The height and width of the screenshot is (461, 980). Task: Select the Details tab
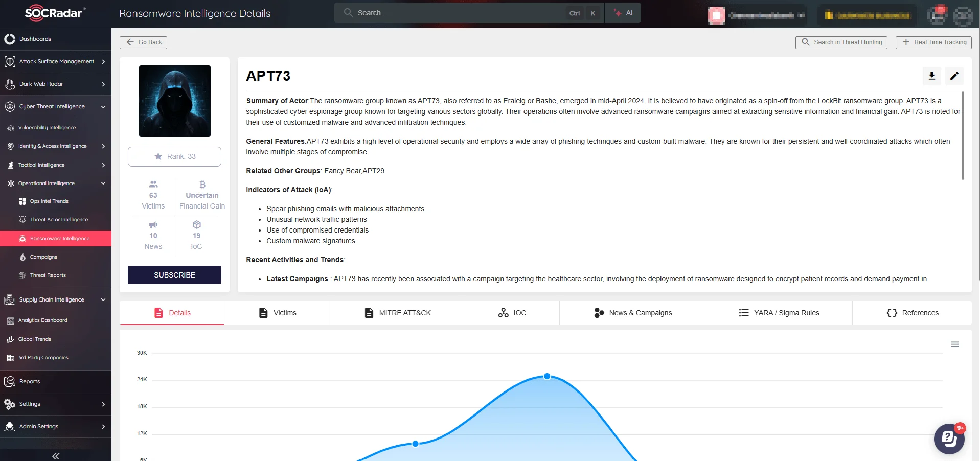(x=172, y=313)
